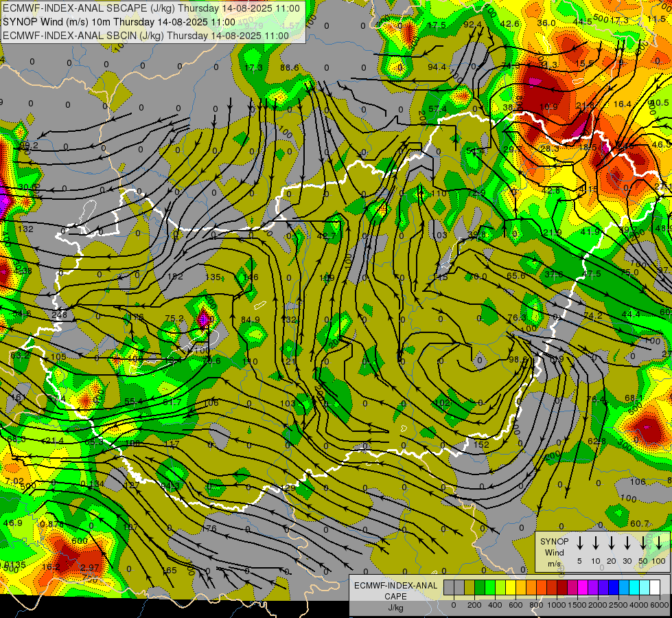Pick the bright magenta swatch before 2000
672x618 pixels.
583,588
